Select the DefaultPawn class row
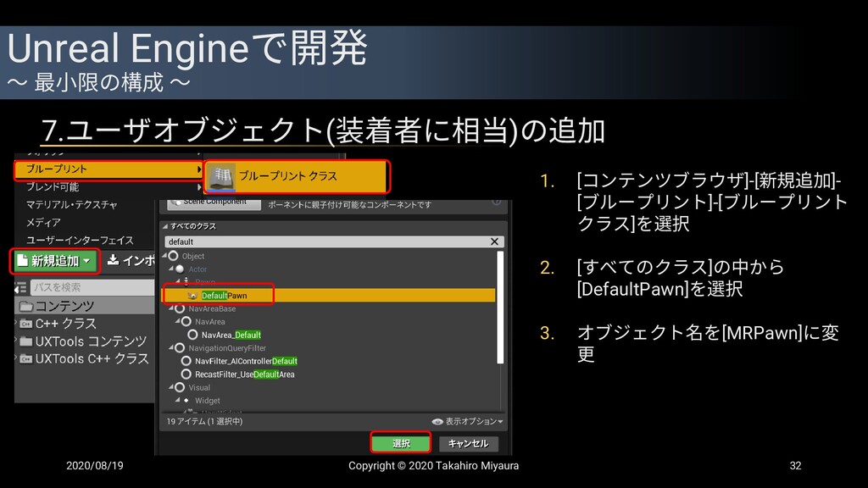 [330, 296]
